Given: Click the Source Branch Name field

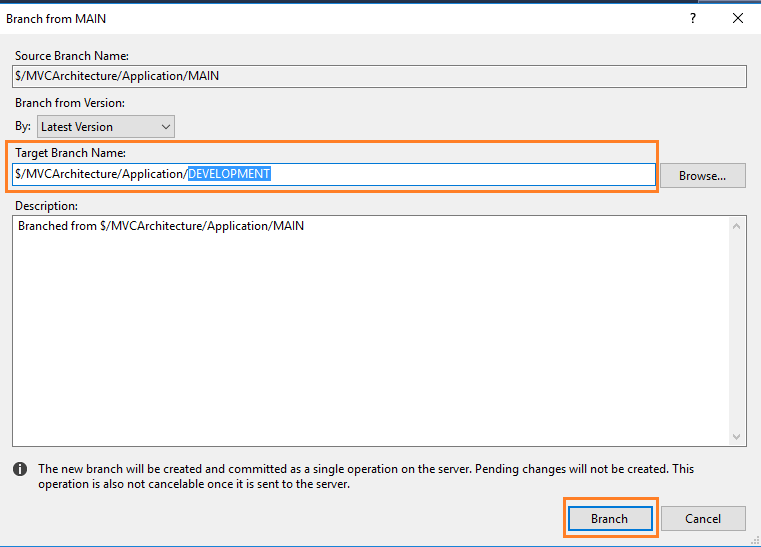Looking at the screenshot, I should pos(379,76).
